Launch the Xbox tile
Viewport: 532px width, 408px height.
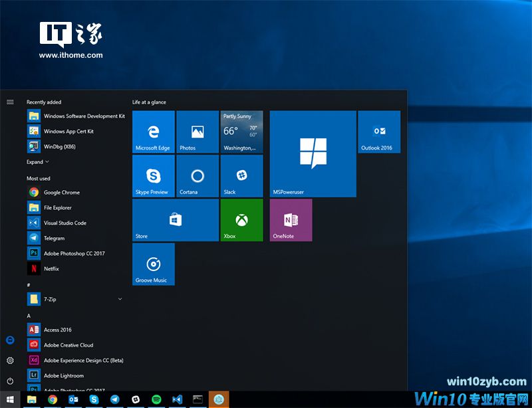[241, 220]
